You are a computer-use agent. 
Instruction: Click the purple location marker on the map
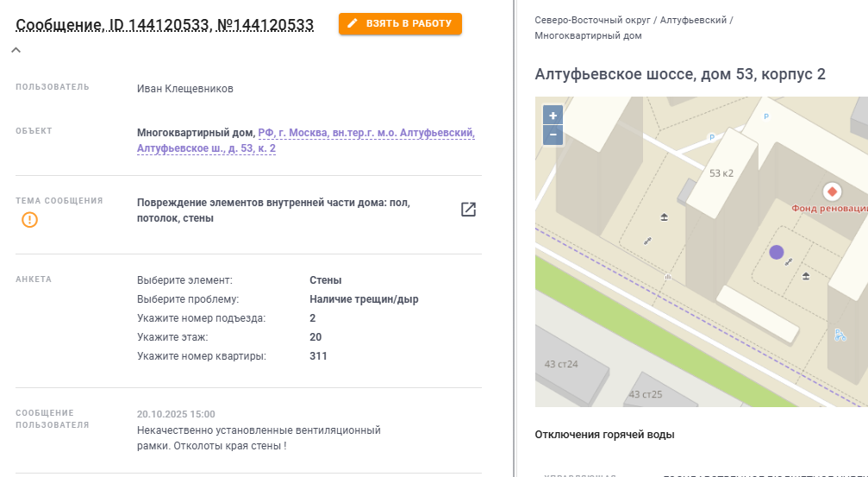776,253
